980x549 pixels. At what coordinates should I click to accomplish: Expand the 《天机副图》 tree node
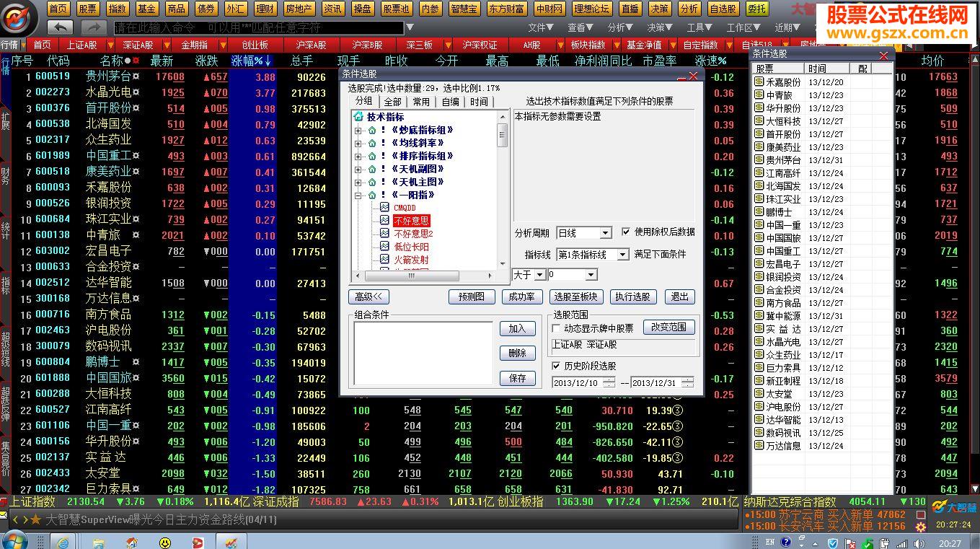[x=358, y=170]
